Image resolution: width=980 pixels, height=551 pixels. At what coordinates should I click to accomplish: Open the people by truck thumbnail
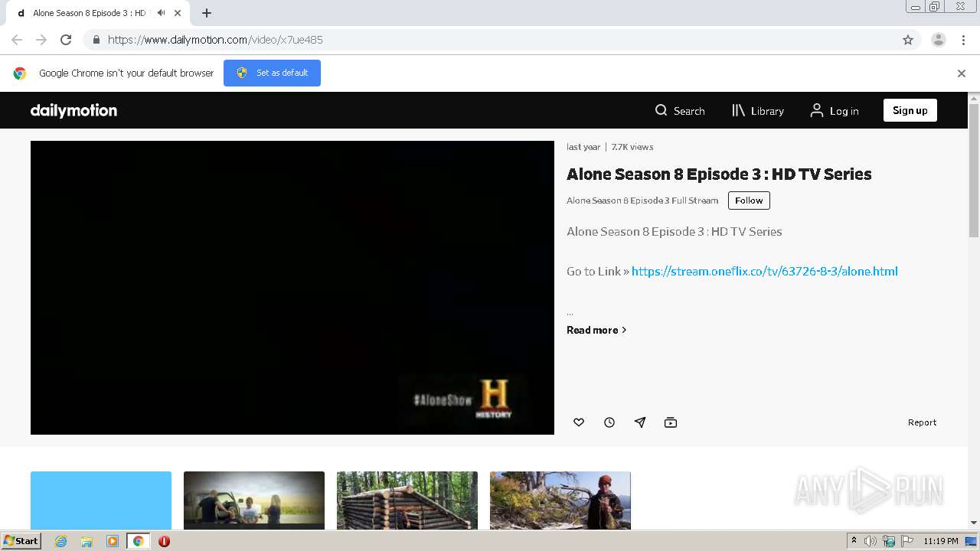(x=254, y=500)
